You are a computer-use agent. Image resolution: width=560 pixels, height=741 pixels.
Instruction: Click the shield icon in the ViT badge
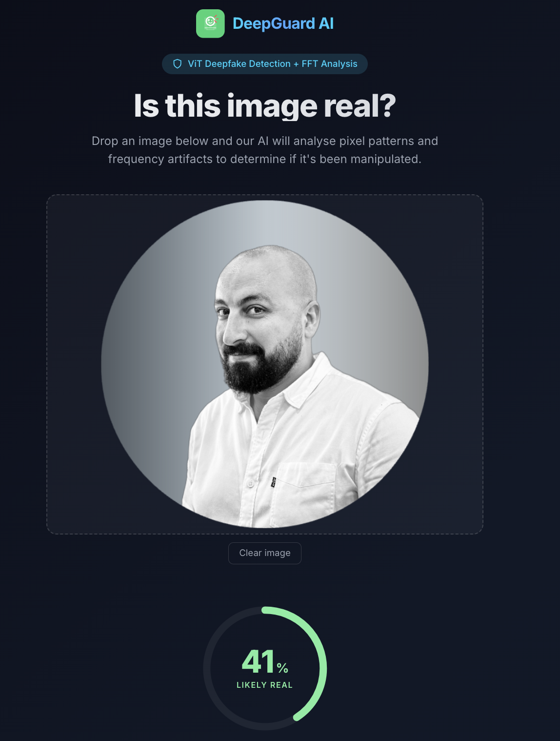tap(178, 64)
